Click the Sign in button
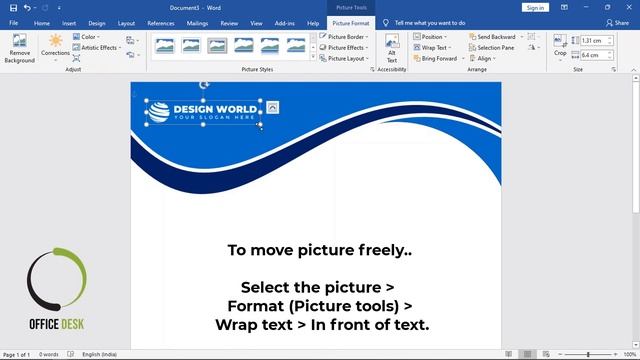Image resolution: width=640 pixels, height=360 pixels. (535, 7)
